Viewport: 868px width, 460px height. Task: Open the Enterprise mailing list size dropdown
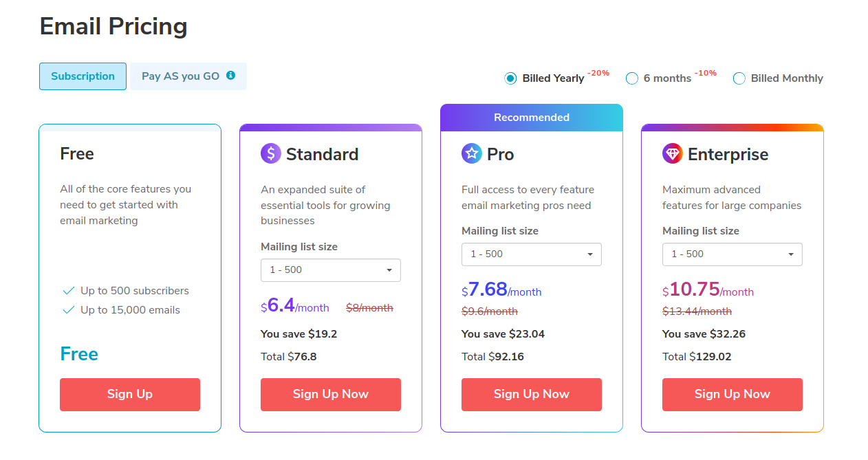point(733,254)
